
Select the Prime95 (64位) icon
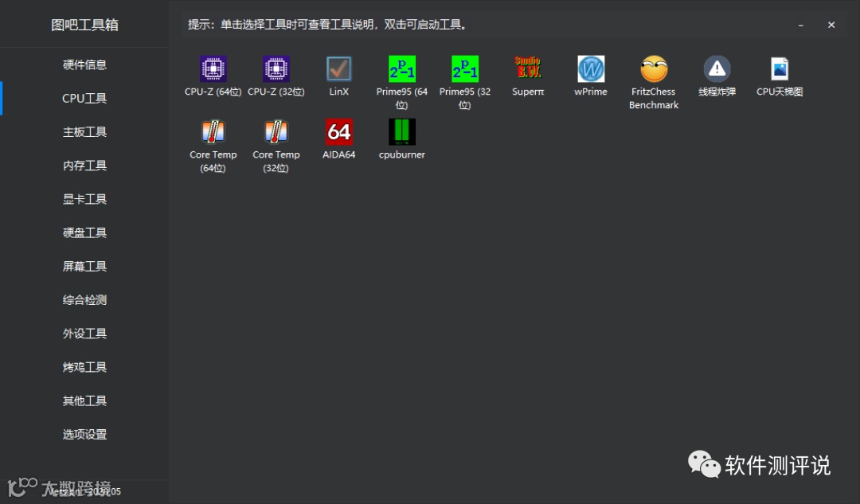402,69
